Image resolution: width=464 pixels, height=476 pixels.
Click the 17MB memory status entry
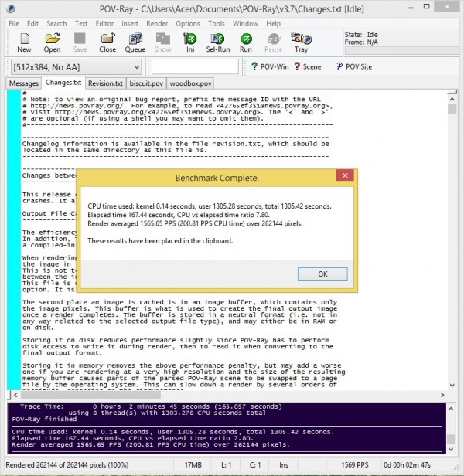coord(193,464)
